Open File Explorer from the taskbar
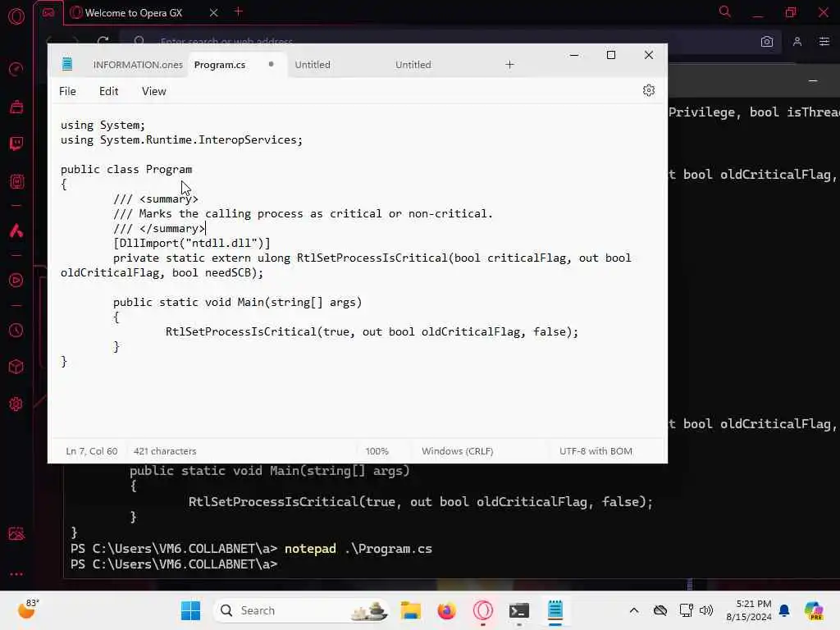This screenshot has height=630, width=840. [411, 610]
